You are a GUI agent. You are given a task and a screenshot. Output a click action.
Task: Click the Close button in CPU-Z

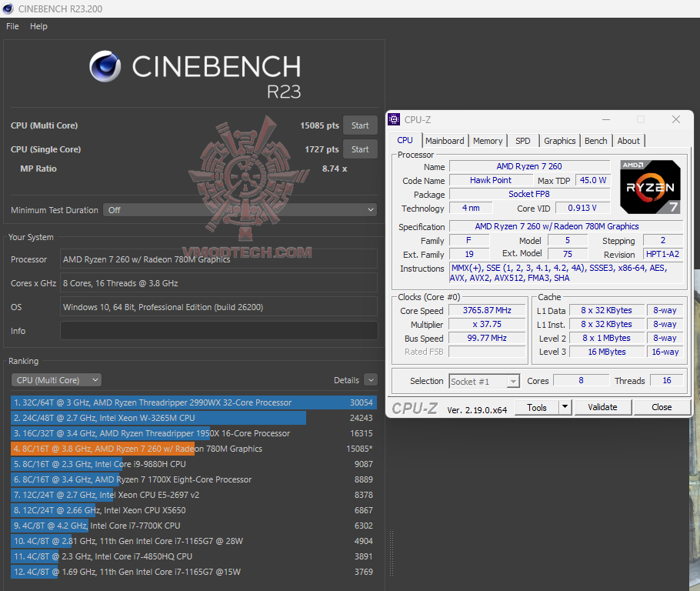tap(662, 407)
